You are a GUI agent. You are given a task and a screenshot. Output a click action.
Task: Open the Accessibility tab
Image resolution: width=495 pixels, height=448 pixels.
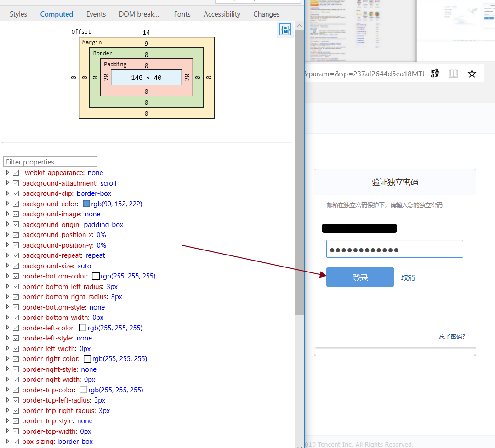coord(222,14)
